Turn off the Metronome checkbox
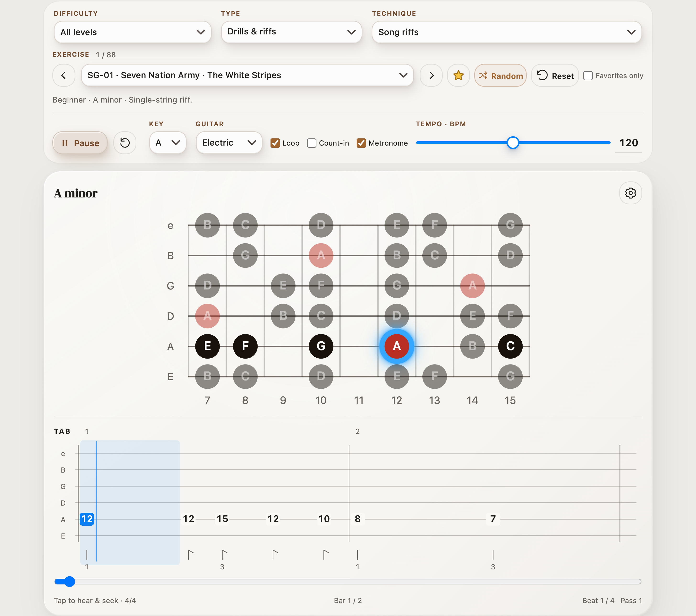Viewport: 696px width, 616px height. tap(361, 143)
